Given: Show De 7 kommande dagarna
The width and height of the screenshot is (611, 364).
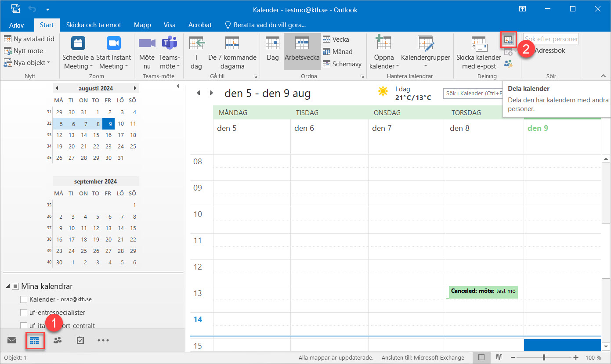Looking at the screenshot, I should click(232, 53).
